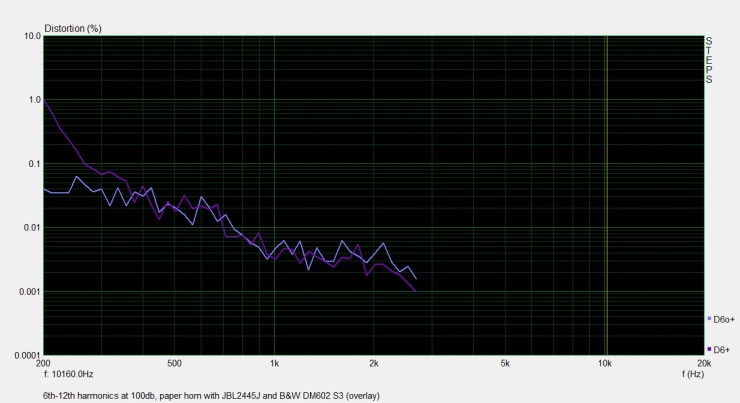740x403 pixels.
Task: Click the 10.0 tick label on Y axis
Action: tap(33, 36)
